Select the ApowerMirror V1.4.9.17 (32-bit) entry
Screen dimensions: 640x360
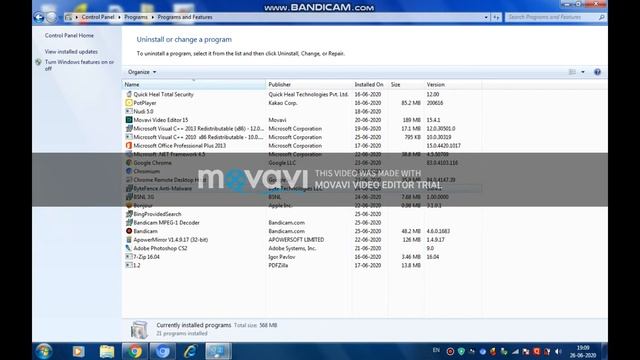302,240
